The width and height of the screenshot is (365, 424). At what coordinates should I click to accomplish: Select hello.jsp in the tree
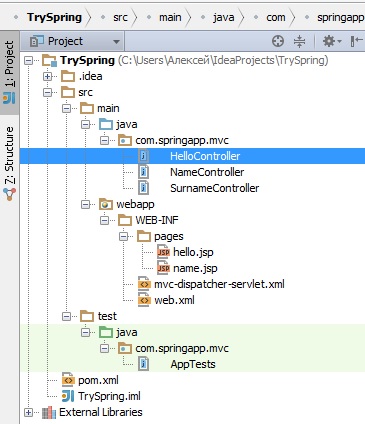coord(193,252)
